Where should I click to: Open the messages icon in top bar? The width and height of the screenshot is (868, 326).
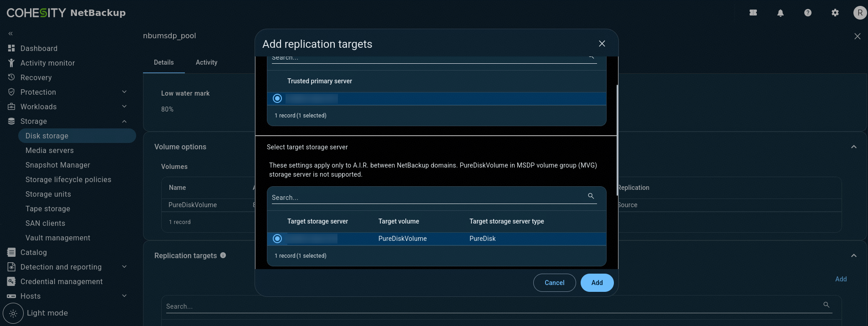(x=753, y=13)
